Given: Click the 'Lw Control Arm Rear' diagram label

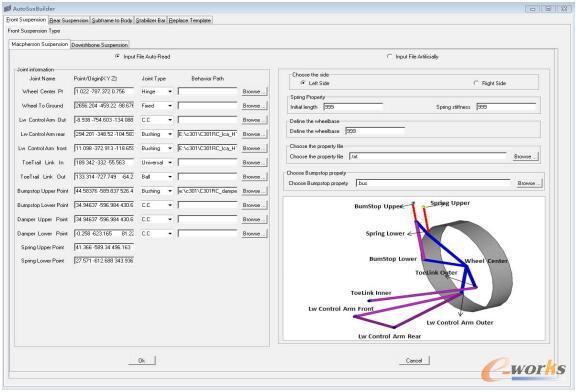Looking at the screenshot, I should [389, 336].
